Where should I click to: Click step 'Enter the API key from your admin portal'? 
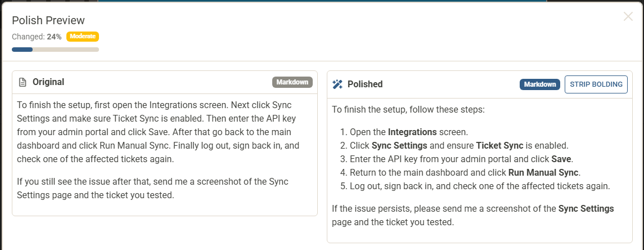462,159
